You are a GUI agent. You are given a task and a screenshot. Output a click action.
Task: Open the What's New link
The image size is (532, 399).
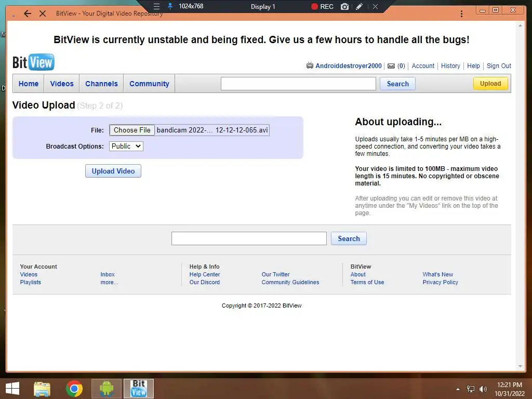pos(437,274)
